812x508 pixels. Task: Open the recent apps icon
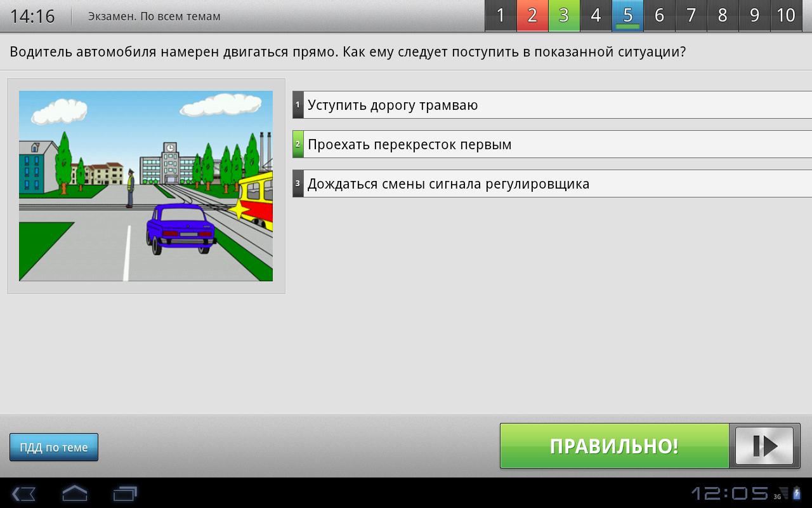coord(125,493)
